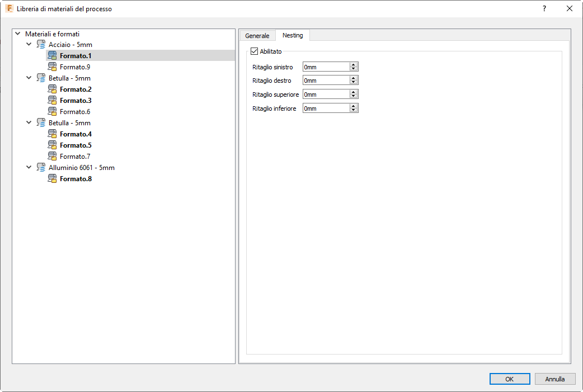Screen dimensions: 583x392
Task: Click the Formato.7 sheet icon
Action: click(x=52, y=156)
